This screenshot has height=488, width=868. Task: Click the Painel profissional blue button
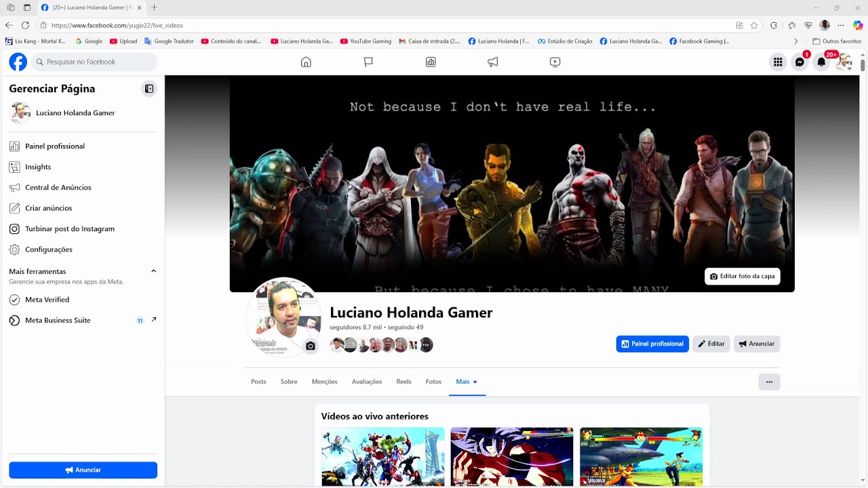[652, 344]
